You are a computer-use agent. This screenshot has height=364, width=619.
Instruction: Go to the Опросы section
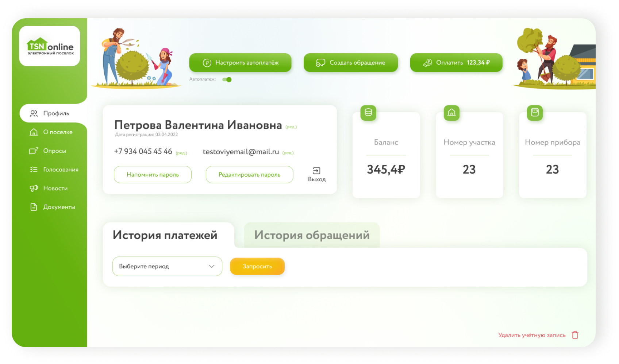click(x=54, y=151)
